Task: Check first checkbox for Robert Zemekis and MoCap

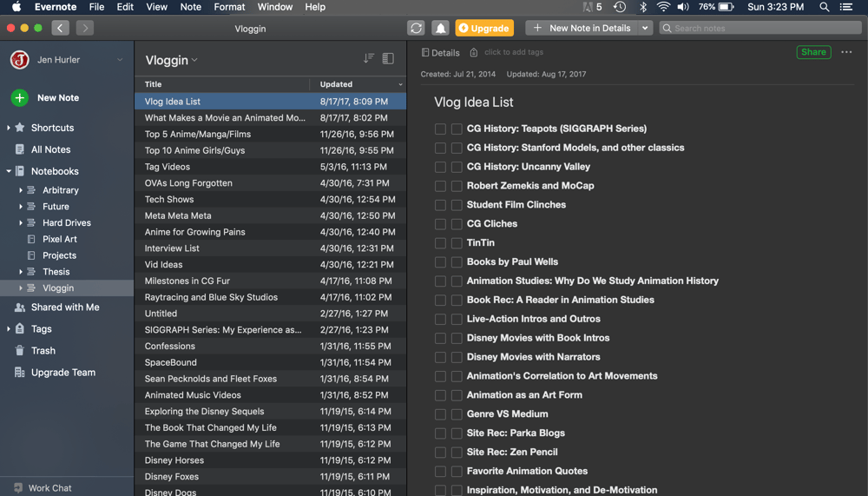Action: coord(440,186)
